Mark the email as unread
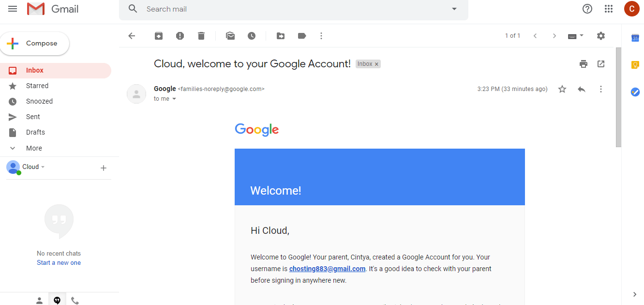The height and width of the screenshot is (305, 644). pyautogui.click(x=230, y=36)
